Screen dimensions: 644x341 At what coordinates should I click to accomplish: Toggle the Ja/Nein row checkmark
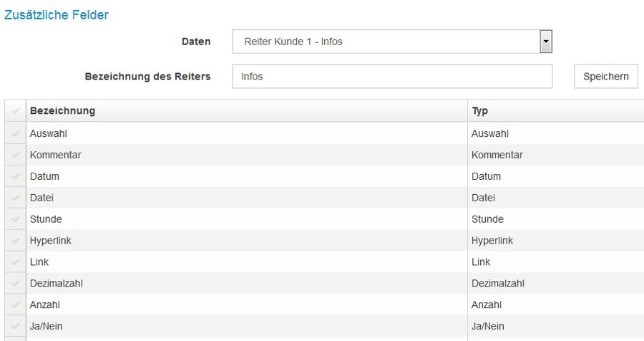pos(15,327)
